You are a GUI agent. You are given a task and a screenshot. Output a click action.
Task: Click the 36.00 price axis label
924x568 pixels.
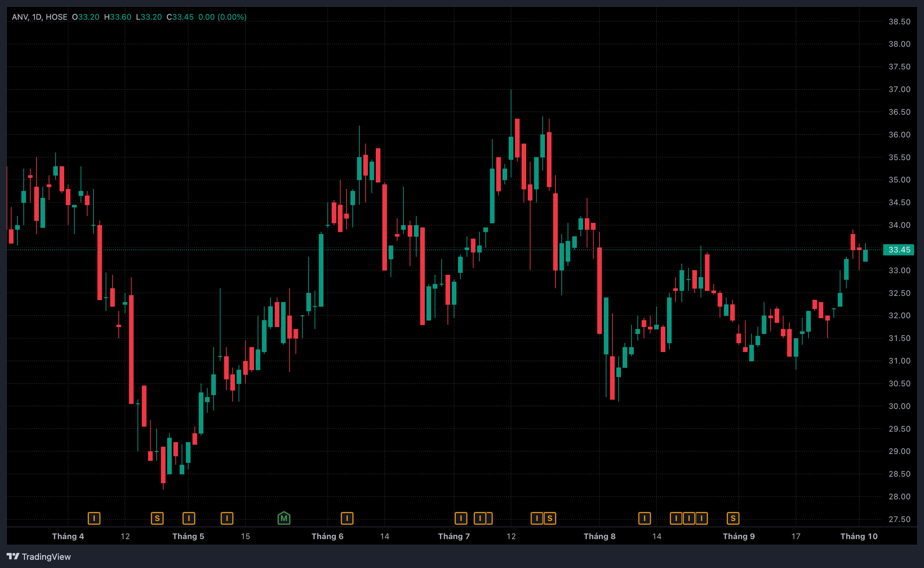click(899, 135)
